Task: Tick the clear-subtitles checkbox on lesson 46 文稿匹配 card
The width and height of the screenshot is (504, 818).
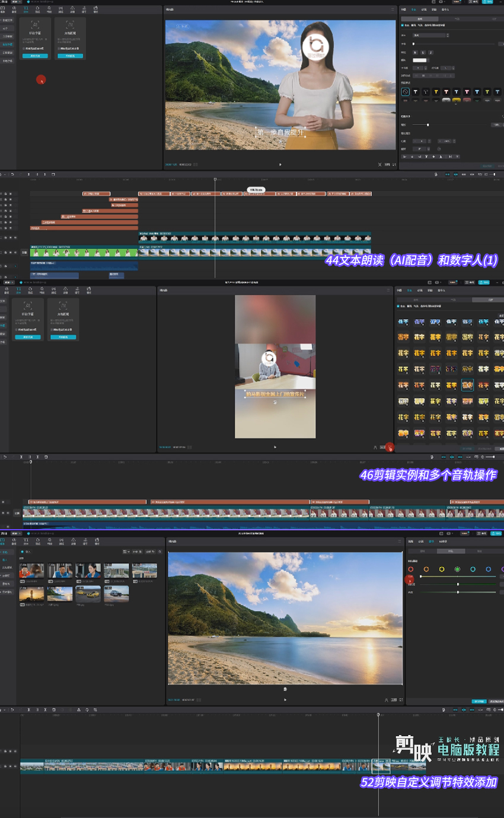Action: point(52,330)
